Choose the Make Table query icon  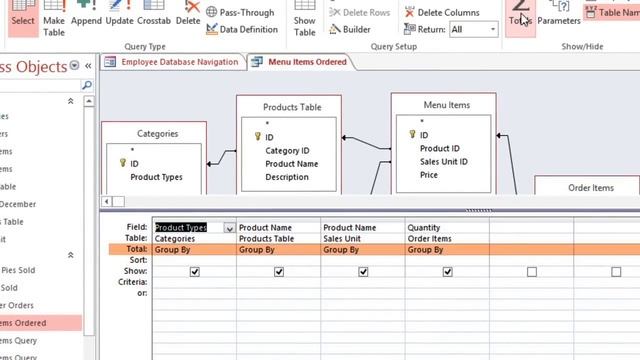pos(54,18)
